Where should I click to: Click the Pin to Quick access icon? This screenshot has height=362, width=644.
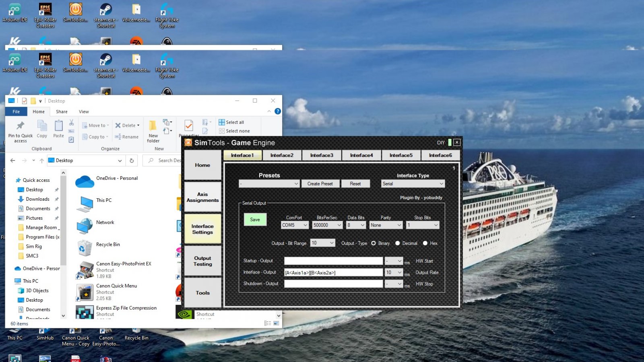(21, 126)
